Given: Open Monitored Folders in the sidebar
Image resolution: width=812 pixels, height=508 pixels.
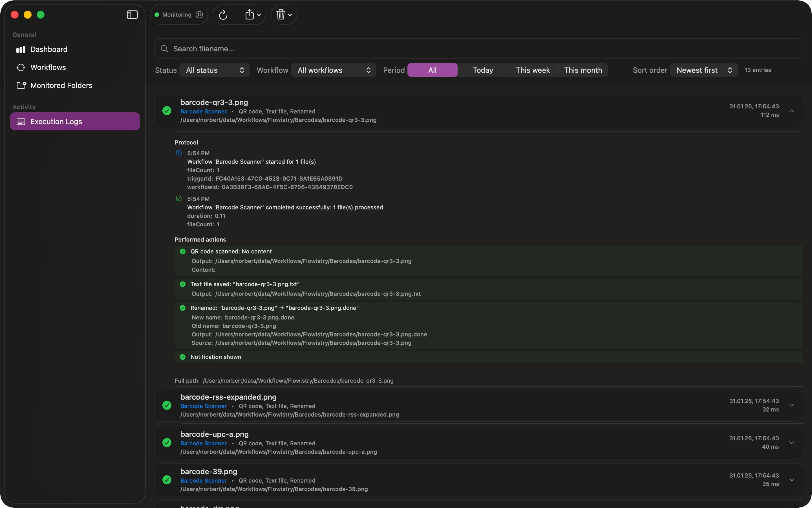Looking at the screenshot, I should [x=75, y=85].
